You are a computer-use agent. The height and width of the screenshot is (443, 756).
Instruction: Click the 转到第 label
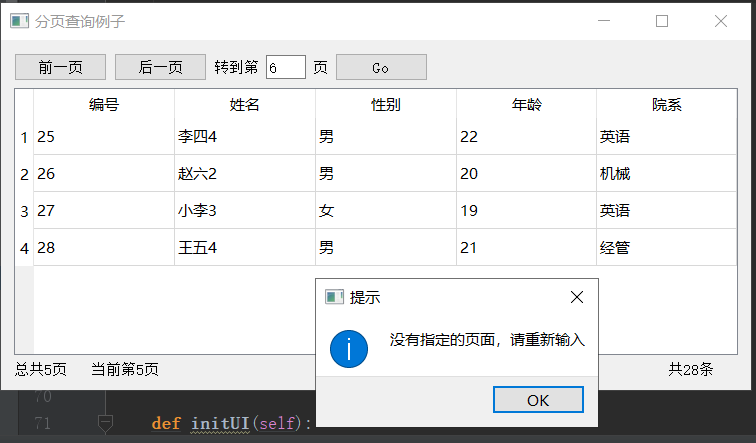(236, 67)
